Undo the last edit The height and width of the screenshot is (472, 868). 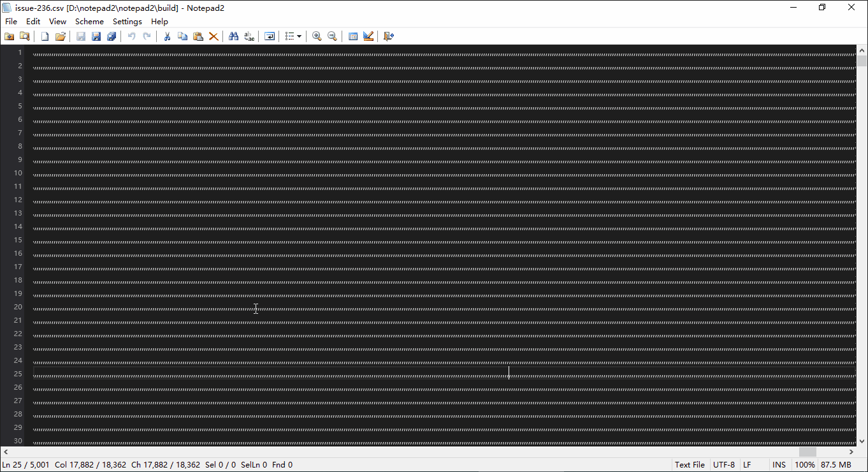coord(131,36)
